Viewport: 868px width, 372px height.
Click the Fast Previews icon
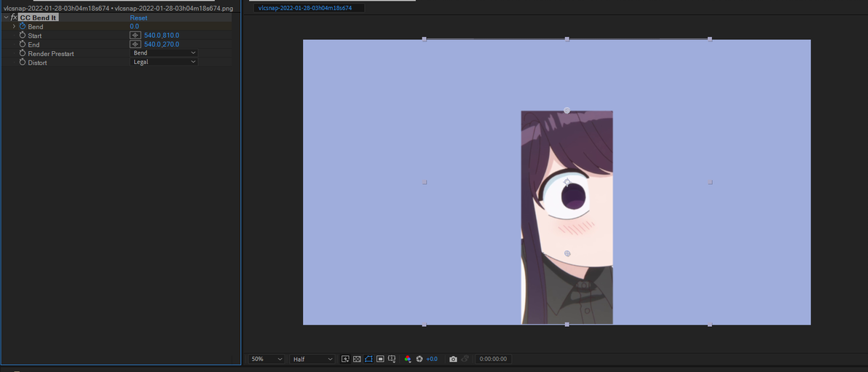[x=345, y=360]
